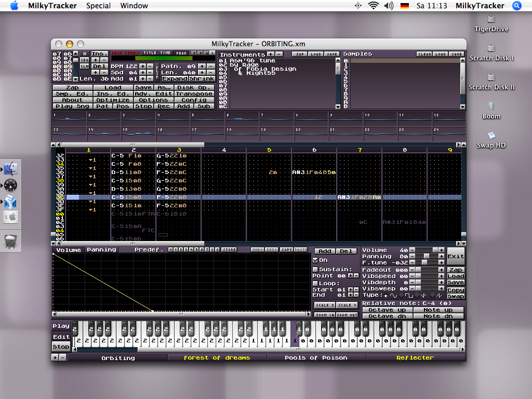The height and width of the screenshot is (399, 532).
Task: Click the F button next to PEAK
Action: [194, 54]
